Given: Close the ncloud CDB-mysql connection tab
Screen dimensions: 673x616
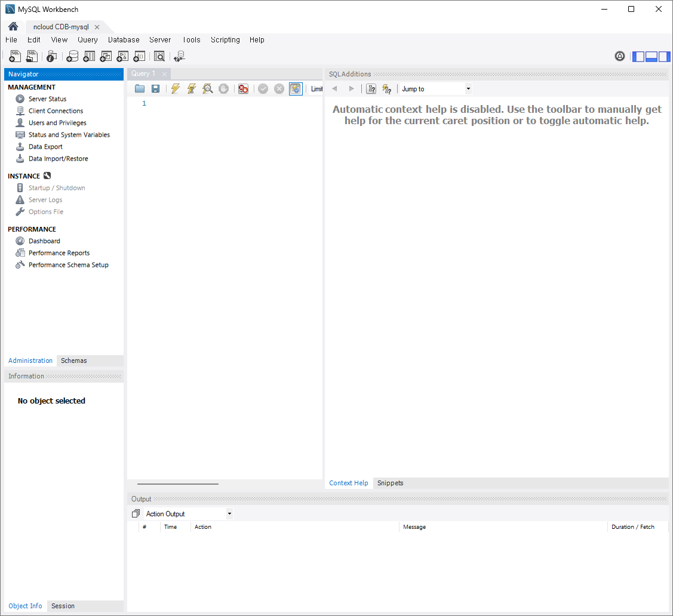Looking at the screenshot, I should [x=97, y=27].
